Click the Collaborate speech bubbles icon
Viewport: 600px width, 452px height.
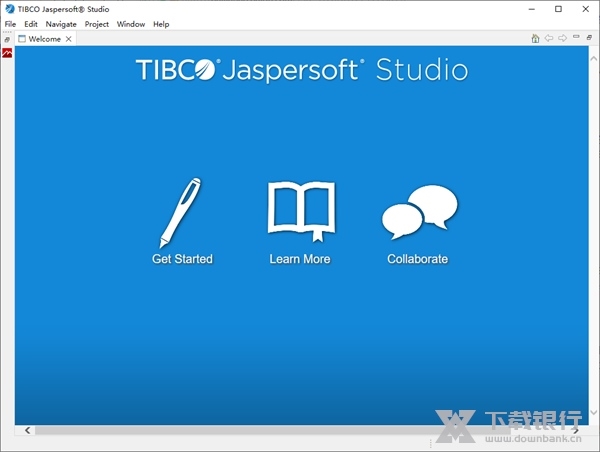[419, 212]
